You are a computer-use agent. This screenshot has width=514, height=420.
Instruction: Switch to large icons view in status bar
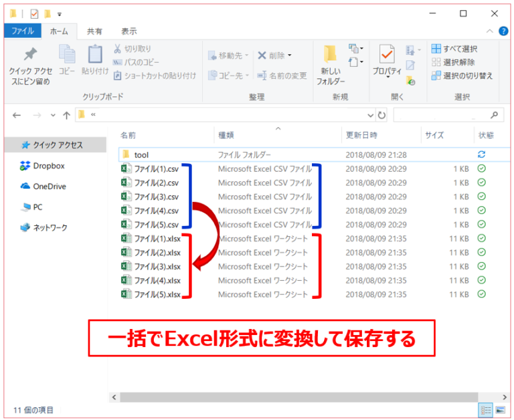tap(499, 410)
